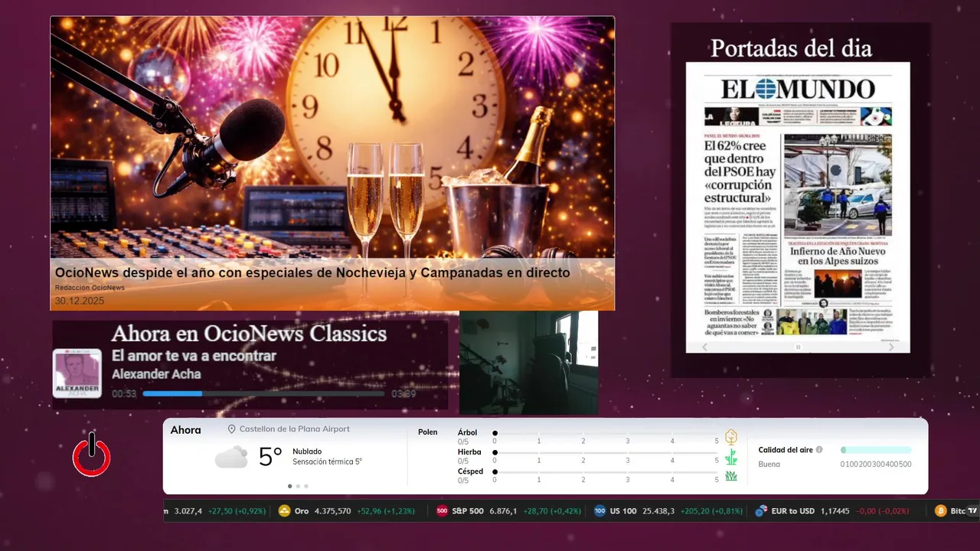Click the orange Bitcoin ticker icon

941,511
